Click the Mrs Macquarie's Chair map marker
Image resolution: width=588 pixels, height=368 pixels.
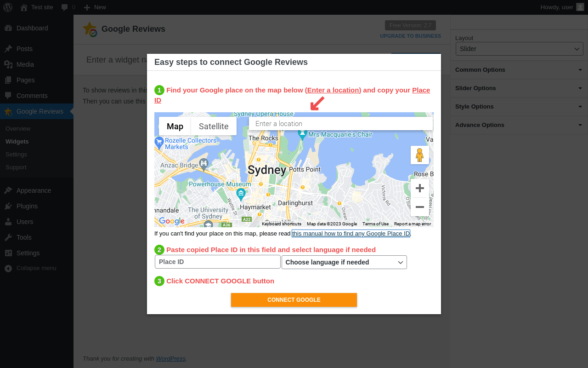[x=302, y=134]
